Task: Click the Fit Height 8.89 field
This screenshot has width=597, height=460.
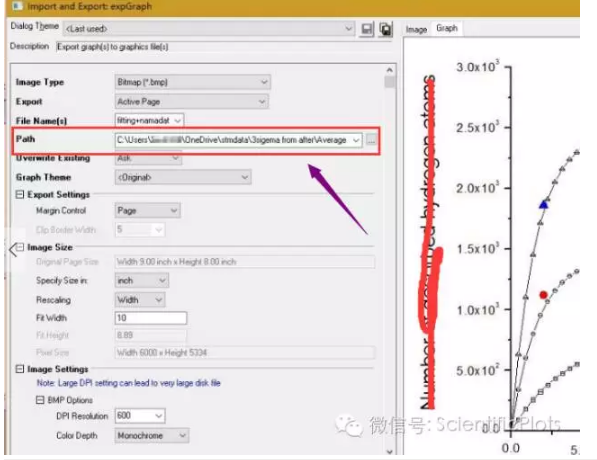Action: (x=151, y=335)
